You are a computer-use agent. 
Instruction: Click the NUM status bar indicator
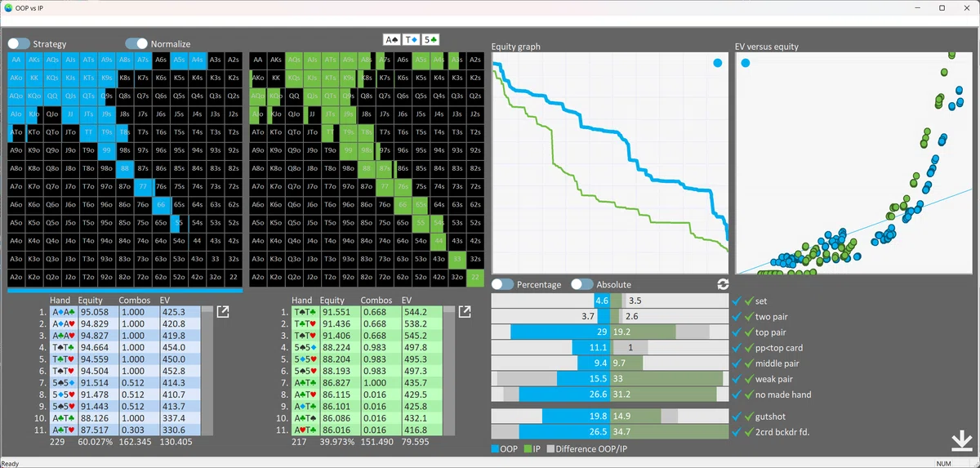point(944,463)
